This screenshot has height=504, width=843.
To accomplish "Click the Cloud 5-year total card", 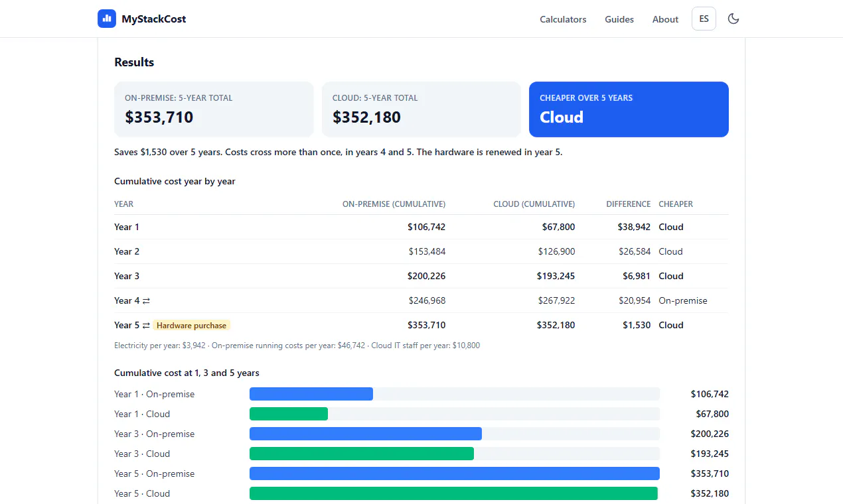I will click(421, 109).
